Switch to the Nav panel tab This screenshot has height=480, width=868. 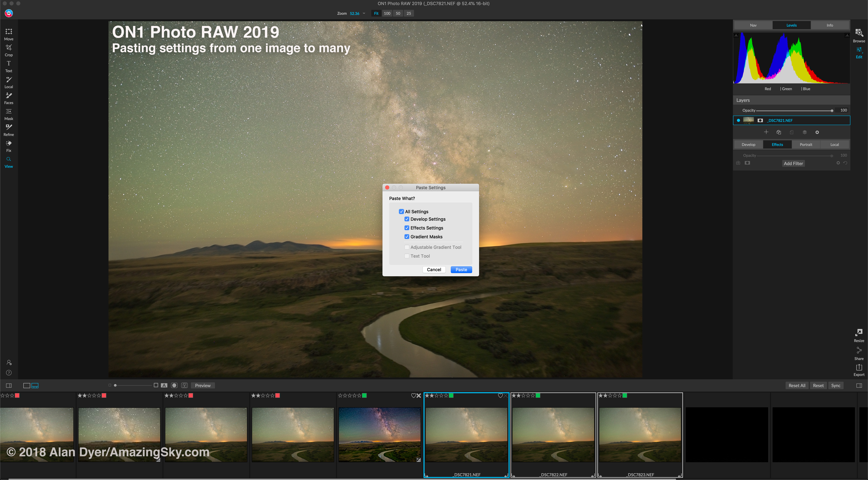753,25
